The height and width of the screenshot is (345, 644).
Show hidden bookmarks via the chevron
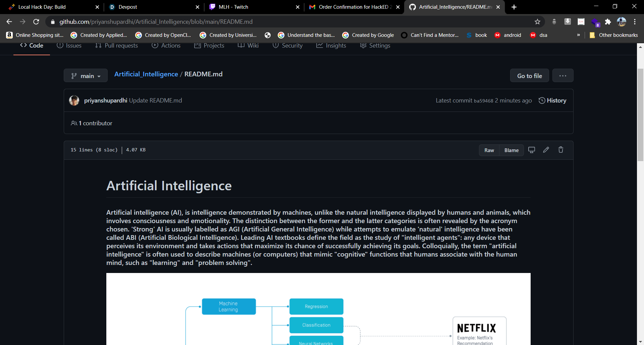[x=579, y=35]
